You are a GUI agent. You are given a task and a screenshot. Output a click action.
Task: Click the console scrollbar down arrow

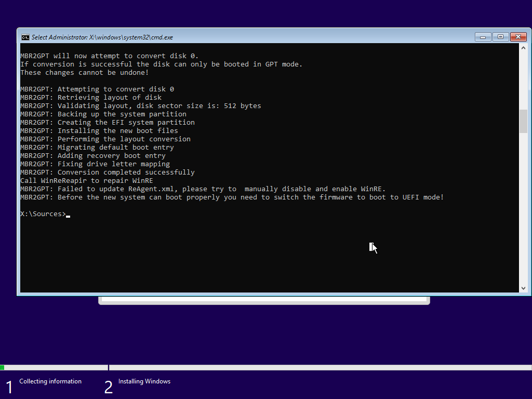523,288
